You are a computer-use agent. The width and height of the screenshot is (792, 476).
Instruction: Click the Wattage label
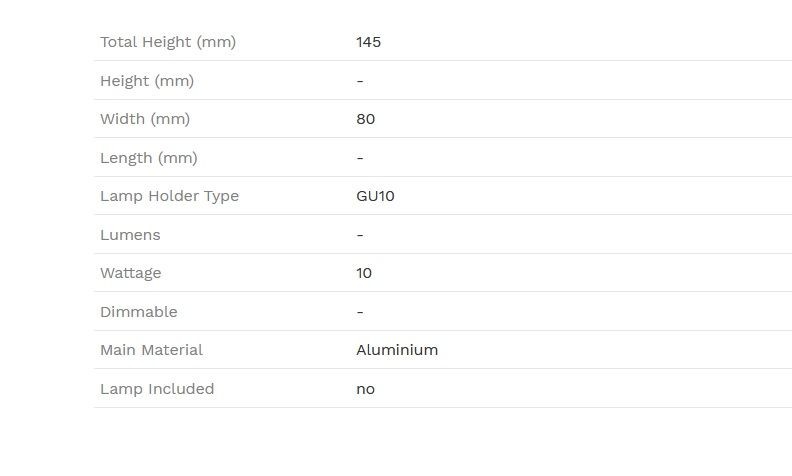tap(130, 273)
